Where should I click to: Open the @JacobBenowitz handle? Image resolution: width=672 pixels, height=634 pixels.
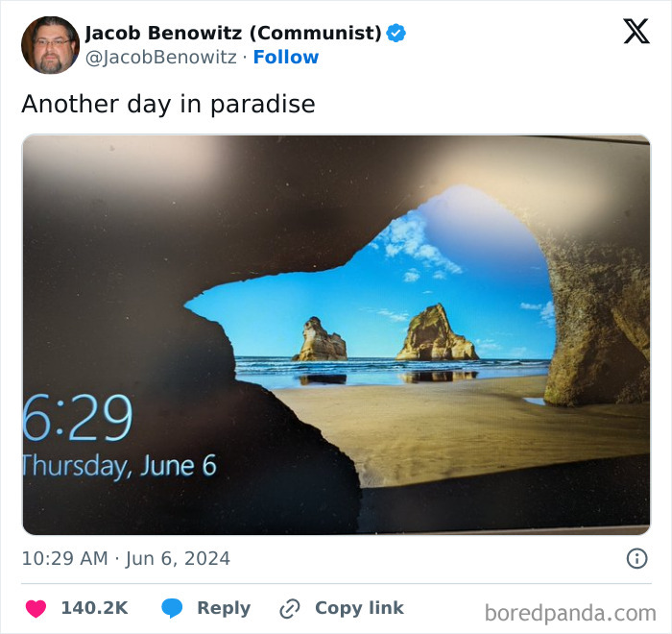160,57
